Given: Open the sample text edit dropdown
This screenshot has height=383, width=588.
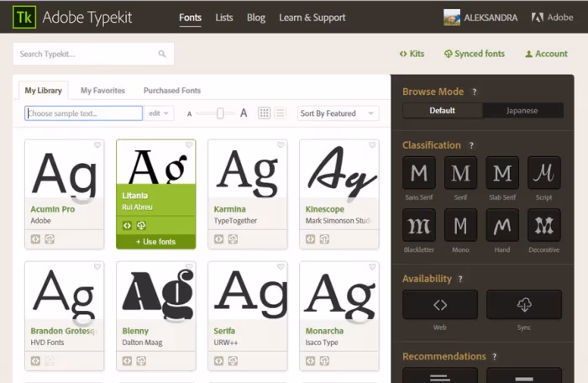Looking at the screenshot, I should (x=159, y=113).
